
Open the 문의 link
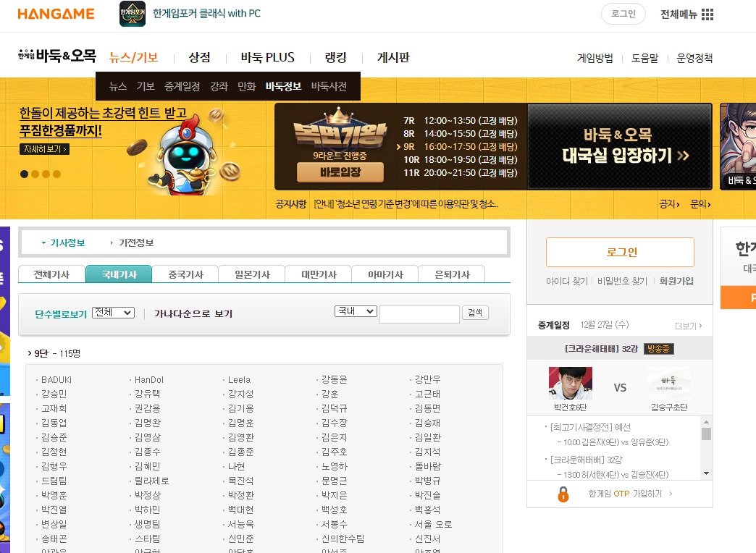(700, 204)
